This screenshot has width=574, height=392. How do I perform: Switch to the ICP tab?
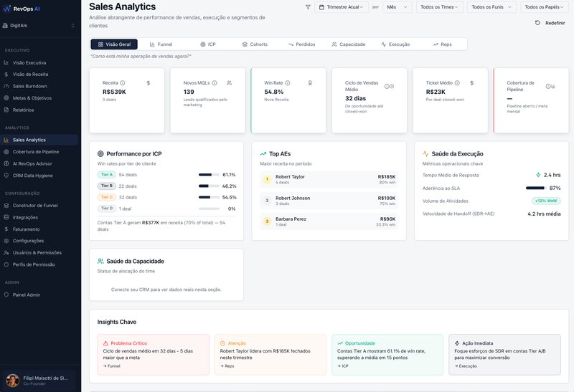pyautogui.click(x=208, y=44)
